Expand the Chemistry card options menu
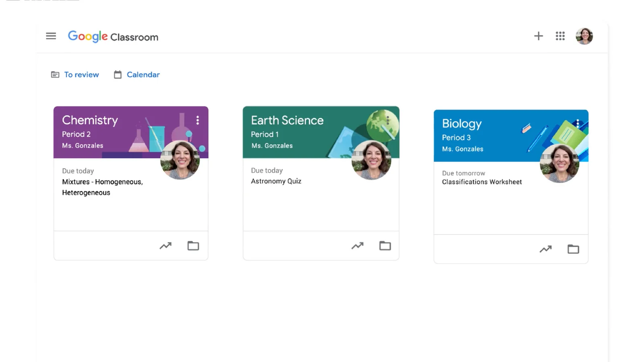Viewport: 644px width, 362px height. tap(198, 120)
